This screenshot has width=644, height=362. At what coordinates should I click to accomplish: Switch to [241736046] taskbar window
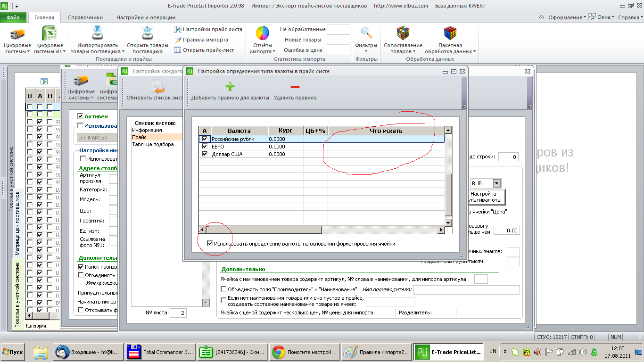(x=232, y=352)
